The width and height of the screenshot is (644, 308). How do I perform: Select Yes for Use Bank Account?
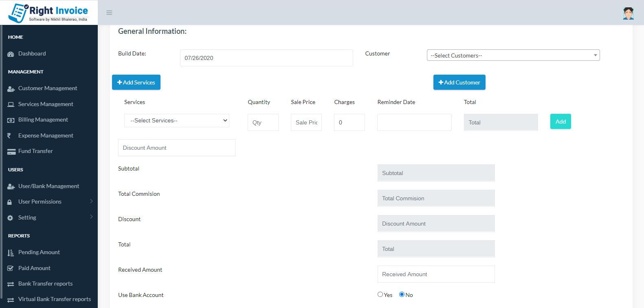tap(380, 295)
